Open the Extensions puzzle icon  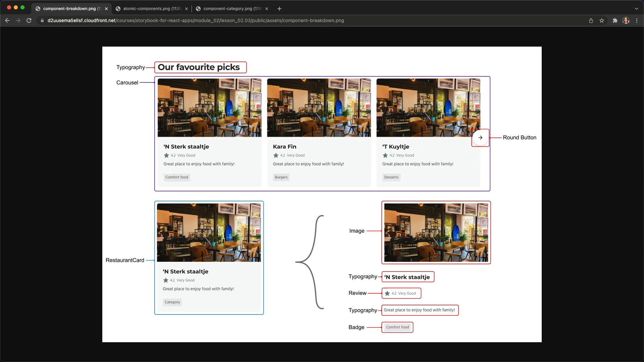click(x=615, y=20)
